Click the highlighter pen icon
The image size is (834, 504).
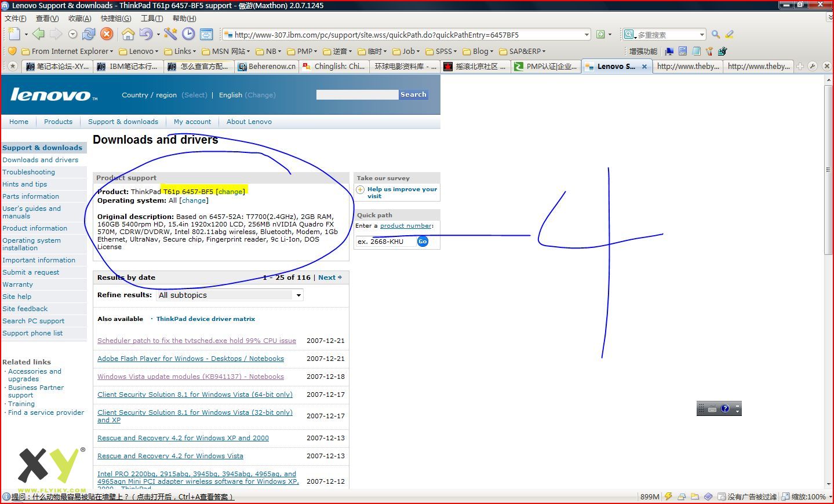(729, 35)
